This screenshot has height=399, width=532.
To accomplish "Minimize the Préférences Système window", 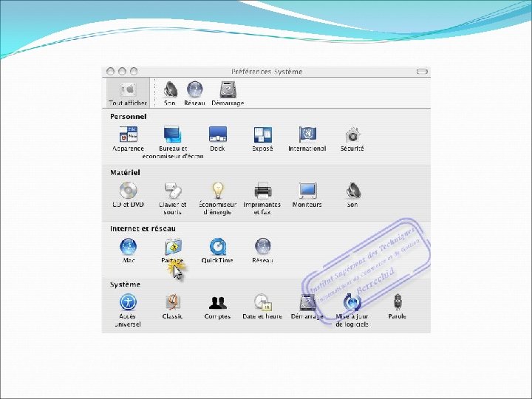I will [x=122, y=71].
